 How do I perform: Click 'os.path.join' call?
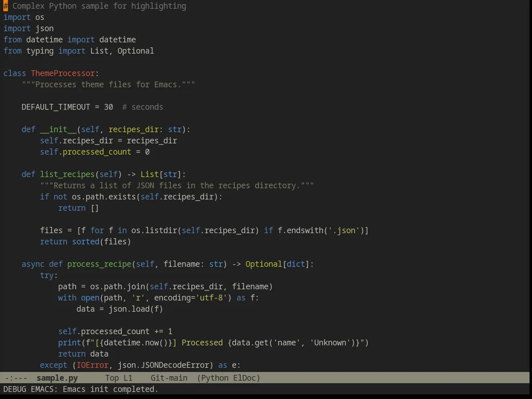118,286
